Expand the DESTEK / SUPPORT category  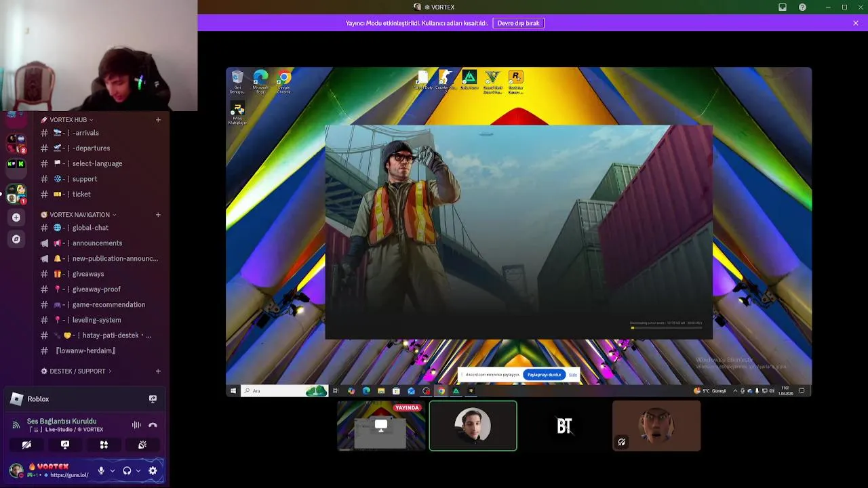coord(77,371)
